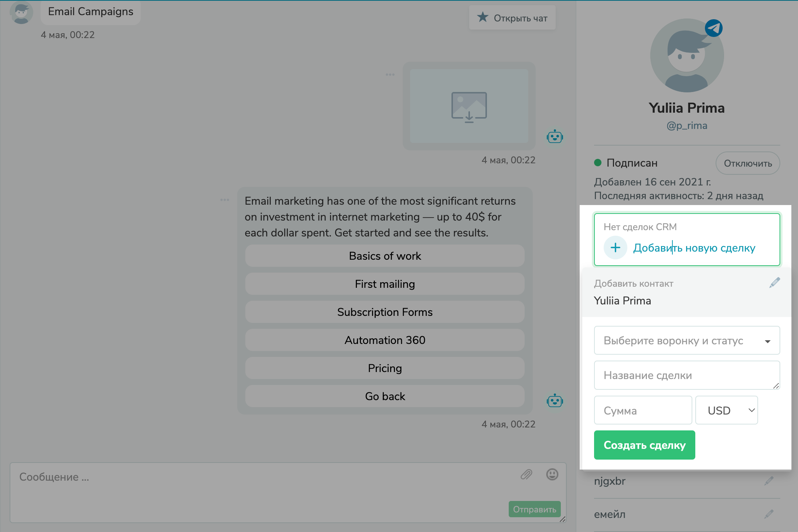This screenshot has width=798, height=532.
Task: Attach a file using the paperclip icon
Action: pos(526,474)
